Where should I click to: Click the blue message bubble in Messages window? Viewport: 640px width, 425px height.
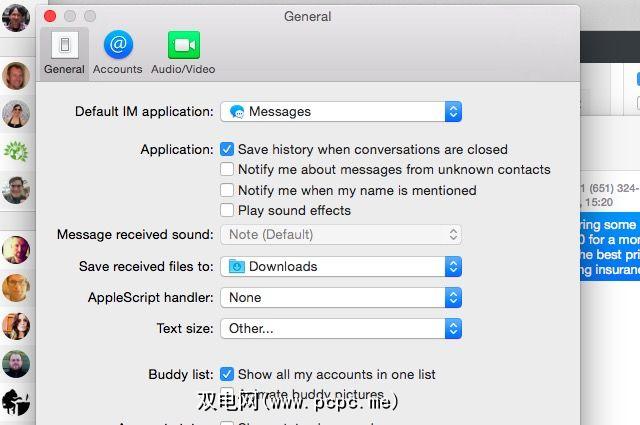pyautogui.click(x=610, y=246)
